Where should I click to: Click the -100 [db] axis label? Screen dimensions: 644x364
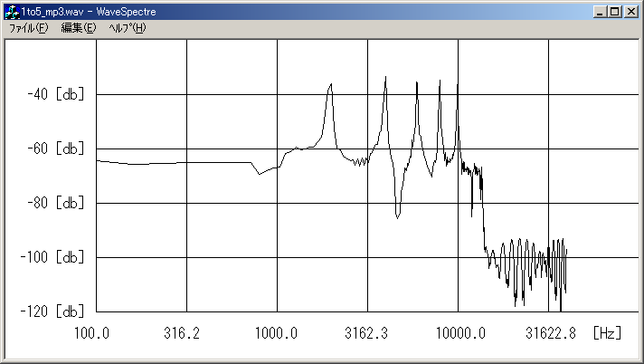coord(52,257)
